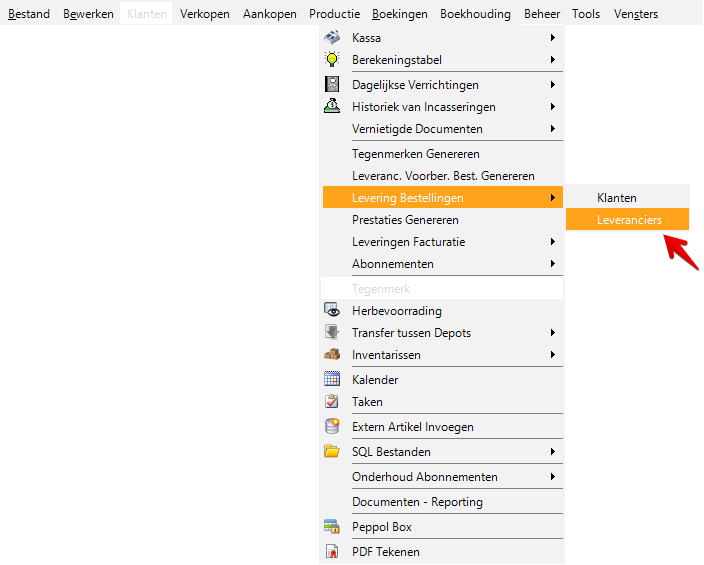Expand the Abonnementen submenu arrow

[x=553, y=264]
